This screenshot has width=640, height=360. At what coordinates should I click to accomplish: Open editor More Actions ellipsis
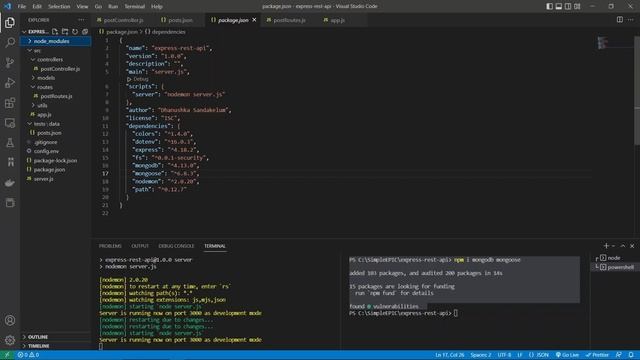tap(631, 20)
